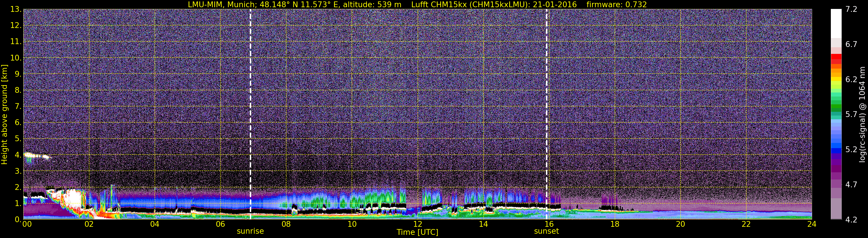Screen dimensions: 868x238
Task: Click the height tick label '9.'
Action: pyautogui.click(x=18, y=74)
